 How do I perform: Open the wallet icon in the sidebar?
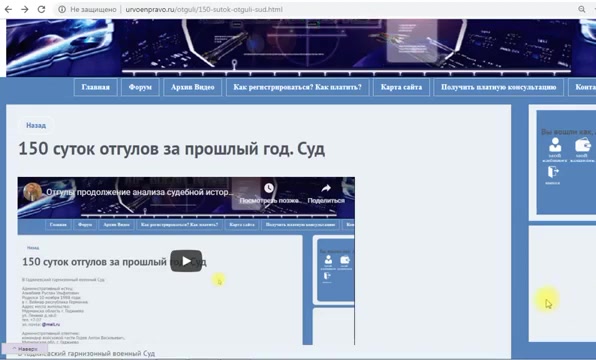click(583, 145)
